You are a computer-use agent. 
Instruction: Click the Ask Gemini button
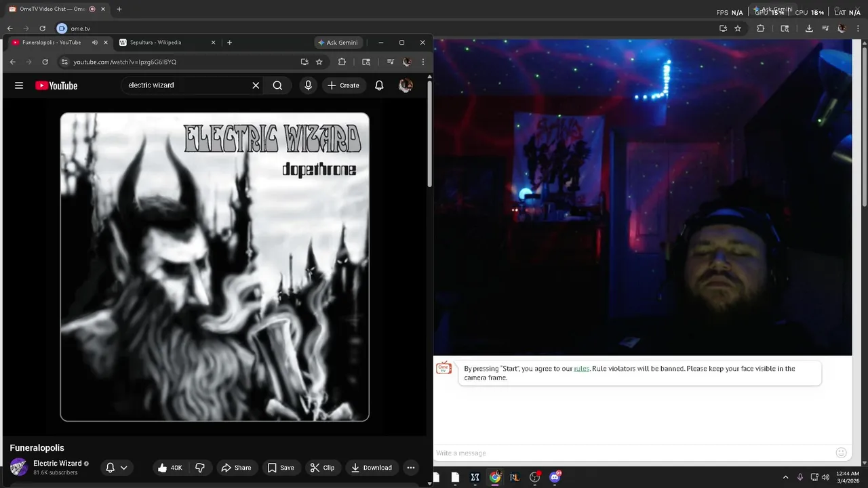pyautogui.click(x=338, y=42)
